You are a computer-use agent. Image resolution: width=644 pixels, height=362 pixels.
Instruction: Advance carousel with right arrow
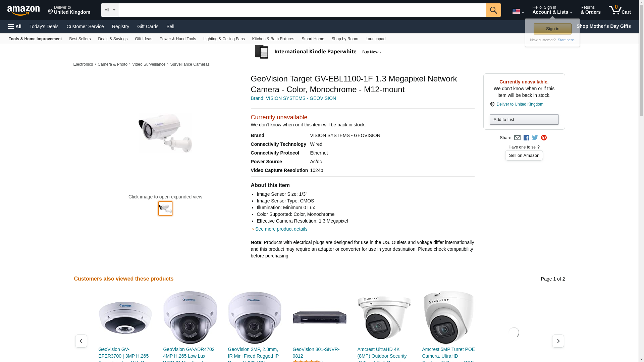(x=558, y=341)
